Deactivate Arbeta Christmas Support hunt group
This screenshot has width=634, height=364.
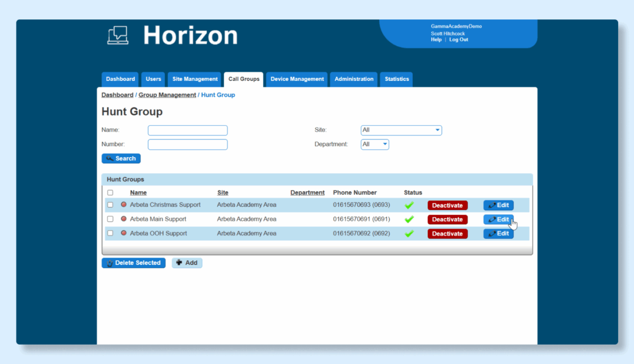pyautogui.click(x=447, y=205)
